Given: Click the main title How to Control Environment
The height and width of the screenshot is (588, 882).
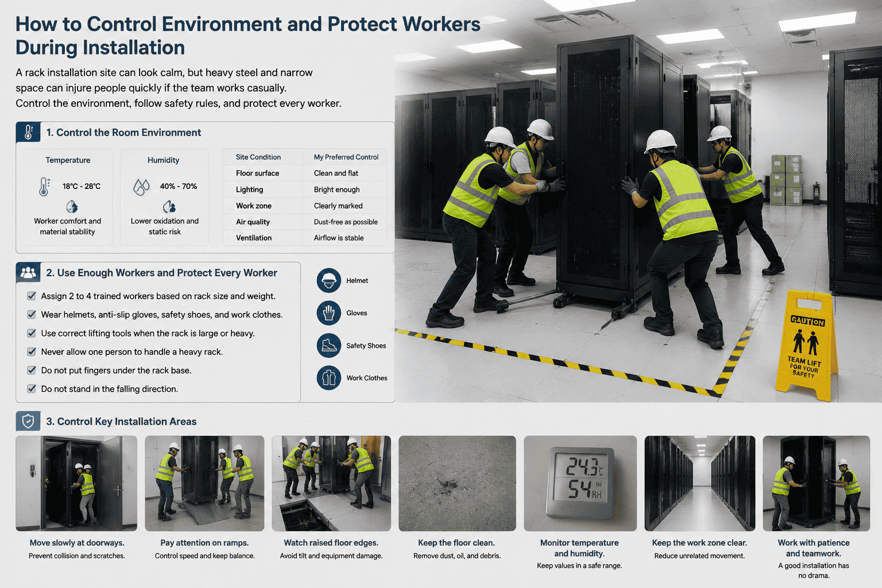Looking at the screenshot, I should click(248, 36).
